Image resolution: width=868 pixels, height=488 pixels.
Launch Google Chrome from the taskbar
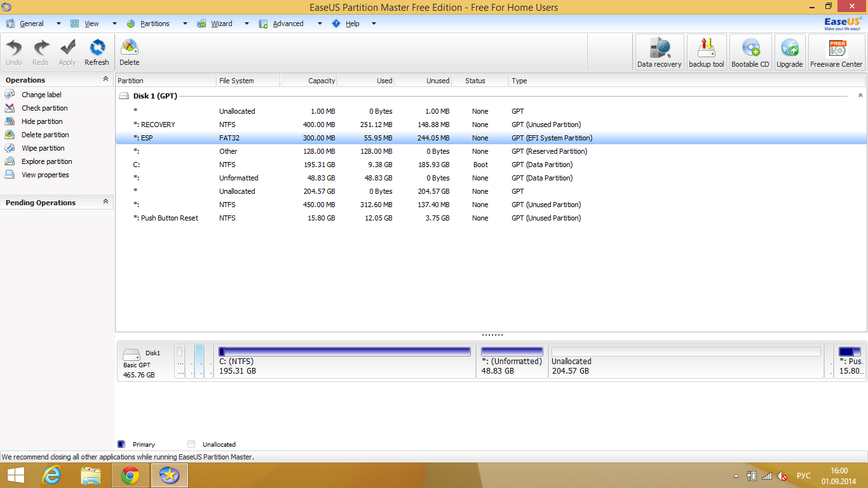coord(130,475)
